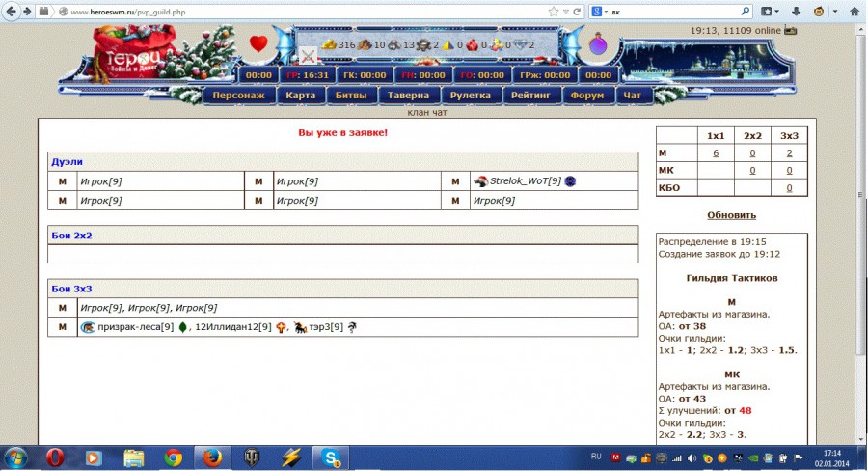Go to the Рулетка menu item
The image size is (868, 471).
pos(472,96)
